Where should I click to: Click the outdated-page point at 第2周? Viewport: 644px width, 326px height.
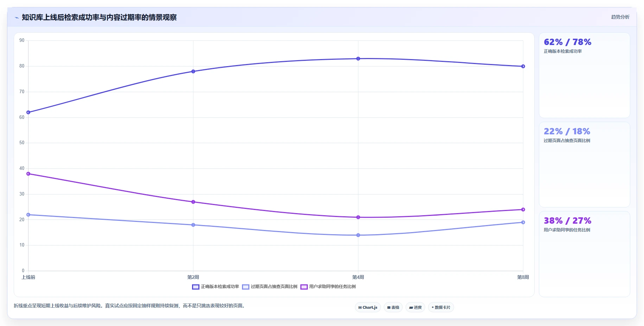pos(193,225)
